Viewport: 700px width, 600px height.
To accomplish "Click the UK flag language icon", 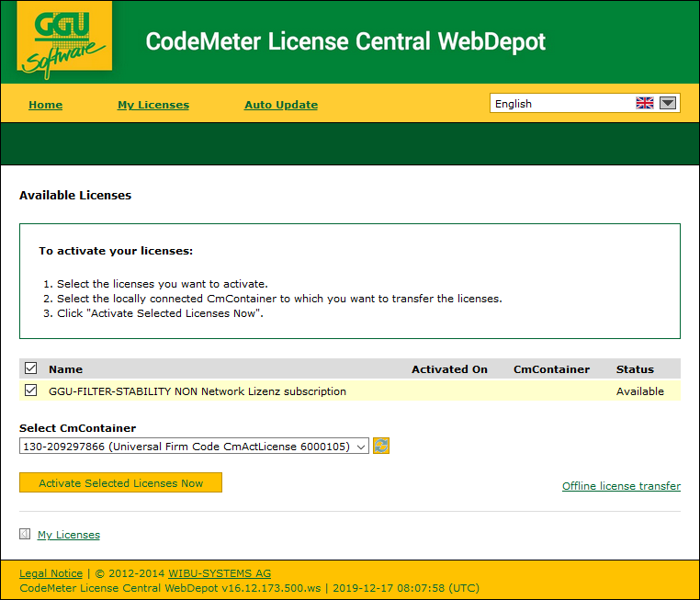I will [644, 104].
